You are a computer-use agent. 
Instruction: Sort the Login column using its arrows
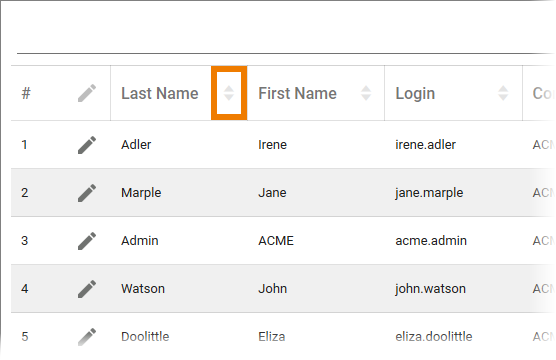pyautogui.click(x=503, y=93)
